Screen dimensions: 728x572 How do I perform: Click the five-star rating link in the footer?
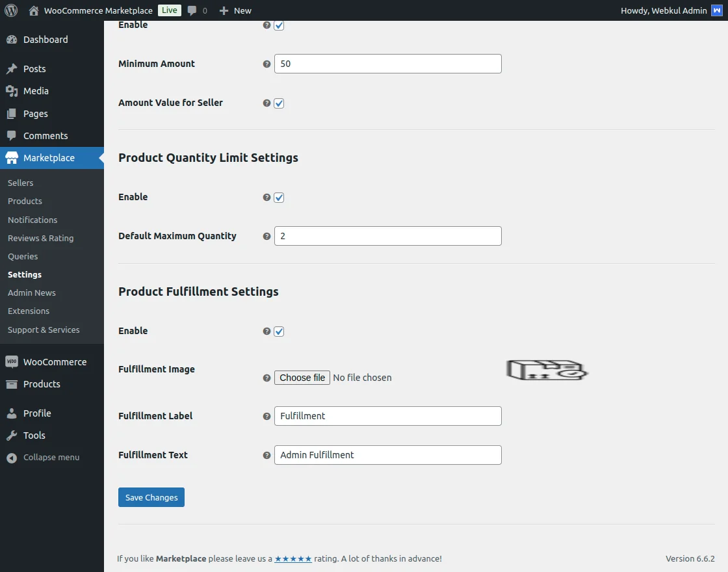click(x=292, y=558)
